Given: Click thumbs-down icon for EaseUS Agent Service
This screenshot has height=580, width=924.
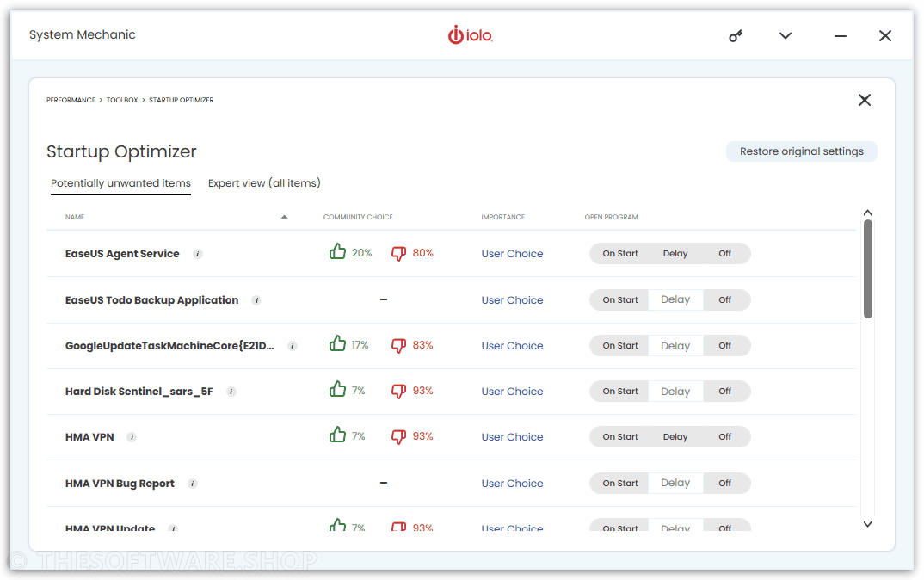Looking at the screenshot, I should coord(399,254).
